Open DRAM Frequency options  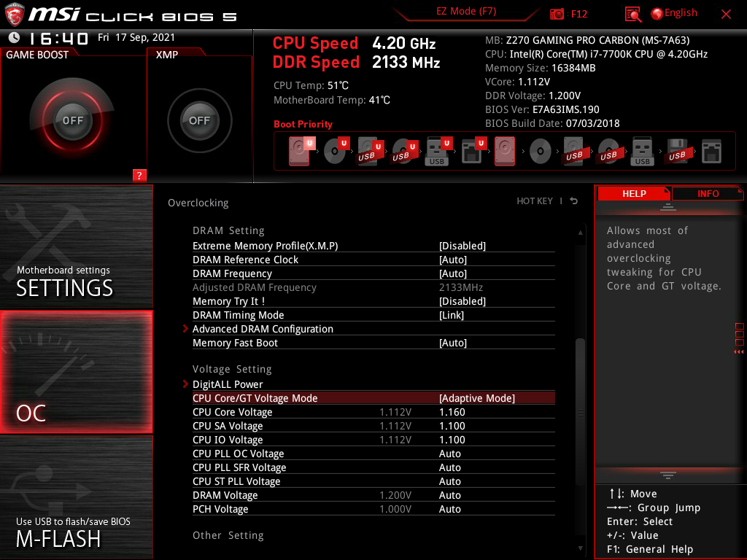pos(373,273)
